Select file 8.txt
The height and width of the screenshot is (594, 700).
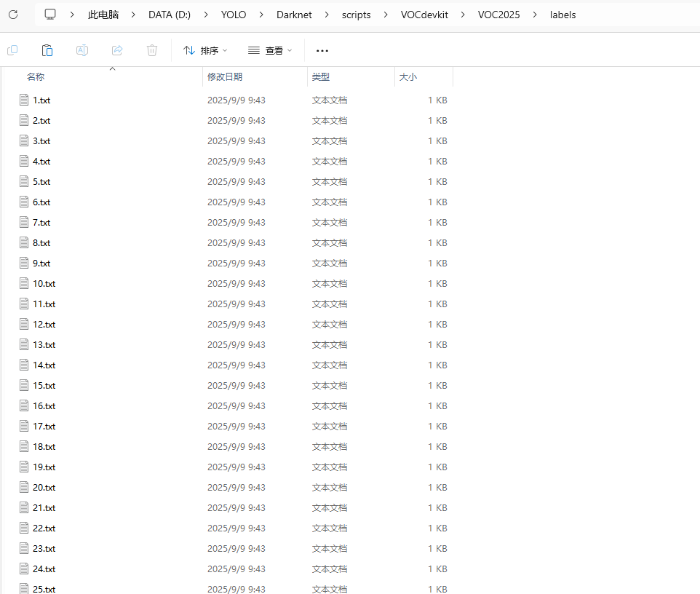41,243
